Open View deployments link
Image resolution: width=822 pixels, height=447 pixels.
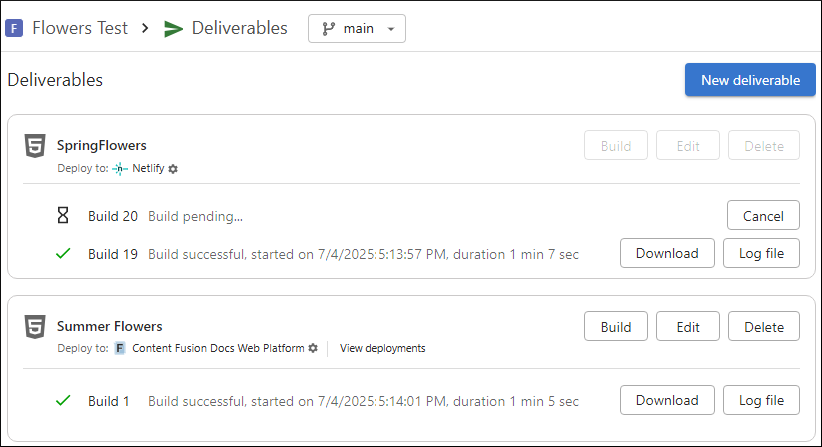click(382, 348)
